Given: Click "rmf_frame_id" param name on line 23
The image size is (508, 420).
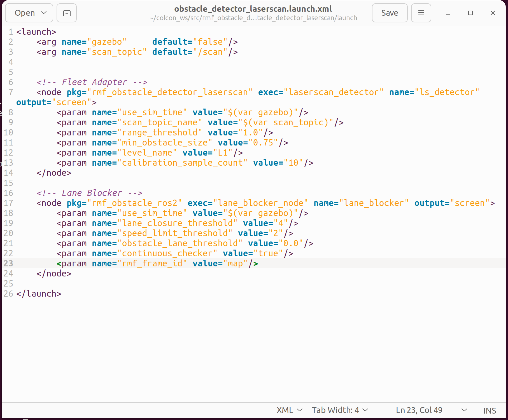Looking at the screenshot, I should click(x=152, y=263).
